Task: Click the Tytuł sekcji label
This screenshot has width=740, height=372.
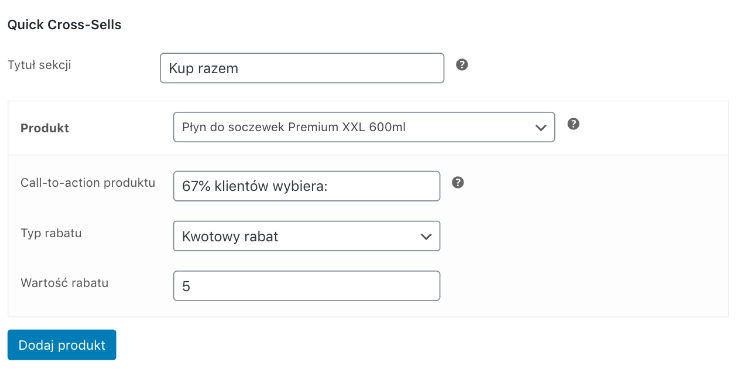Action: click(x=39, y=65)
